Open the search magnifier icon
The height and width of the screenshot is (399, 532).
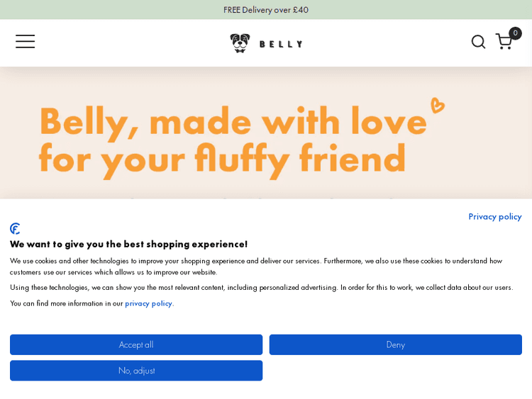pyautogui.click(x=478, y=42)
